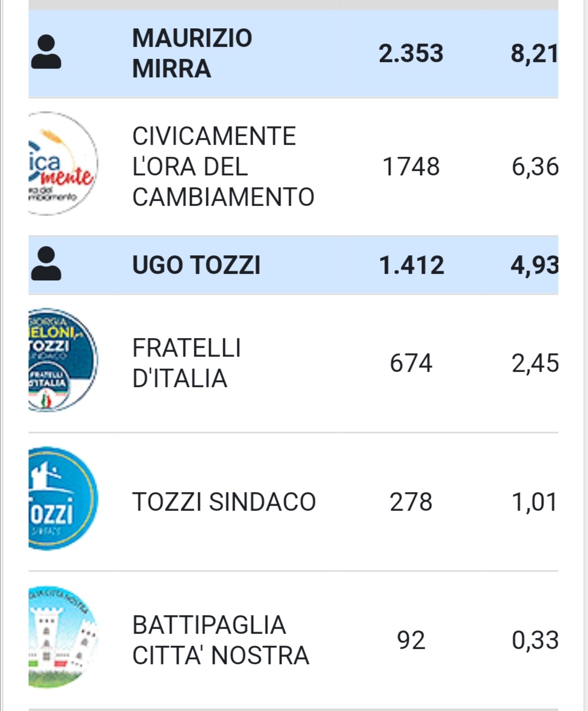Click the 4,93 percentage for Tozzi
This screenshot has width=588, height=711.
click(x=535, y=266)
